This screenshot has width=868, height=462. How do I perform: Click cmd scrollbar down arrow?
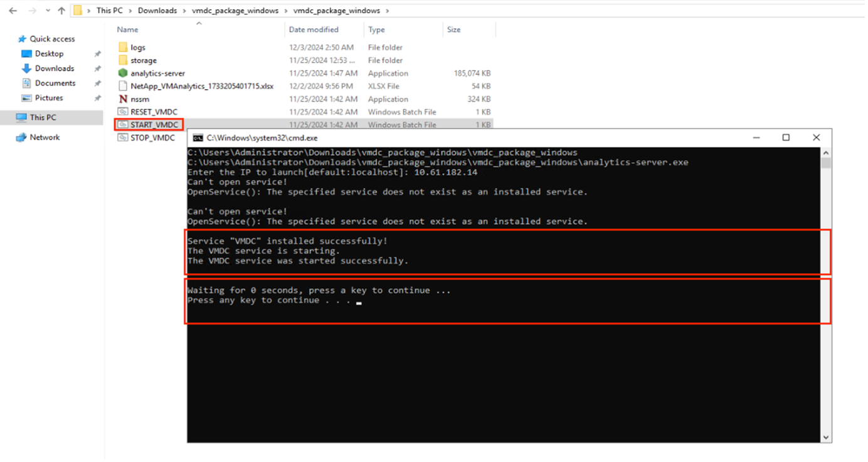(x=826, y=438)
